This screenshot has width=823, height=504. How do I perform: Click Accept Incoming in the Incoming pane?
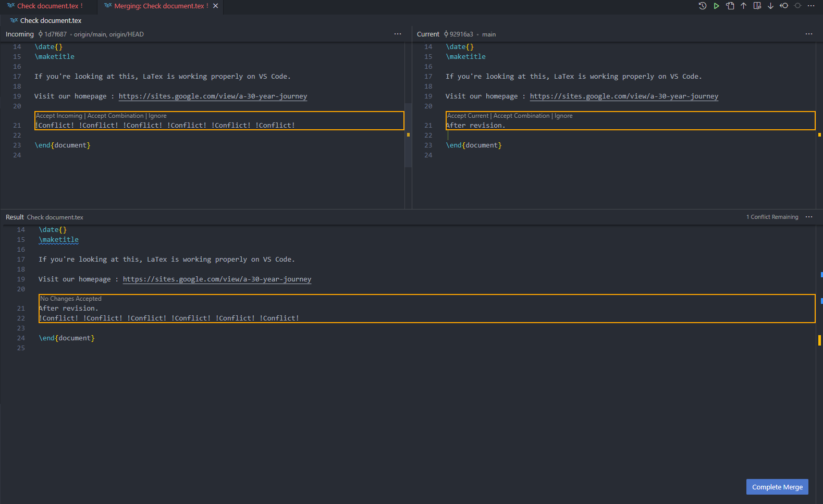[59, 116]
